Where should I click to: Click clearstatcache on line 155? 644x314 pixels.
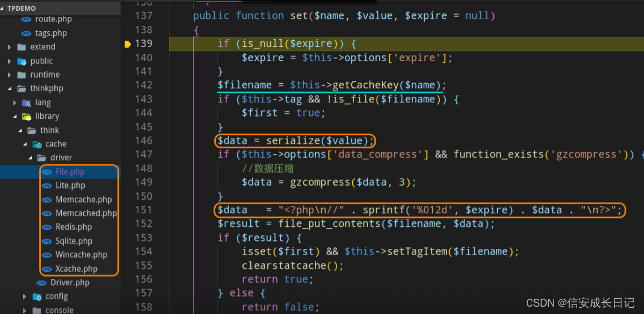284,265
